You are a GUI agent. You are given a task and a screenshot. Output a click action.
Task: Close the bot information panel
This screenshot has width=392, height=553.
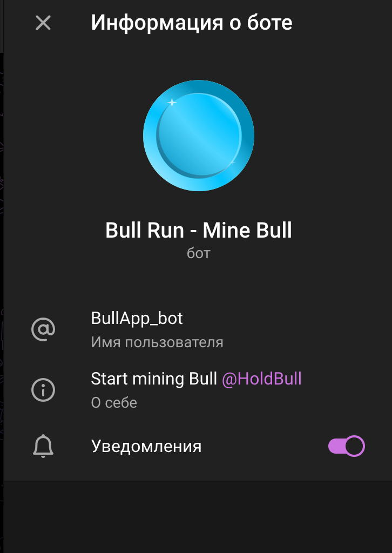pos(43,23)
